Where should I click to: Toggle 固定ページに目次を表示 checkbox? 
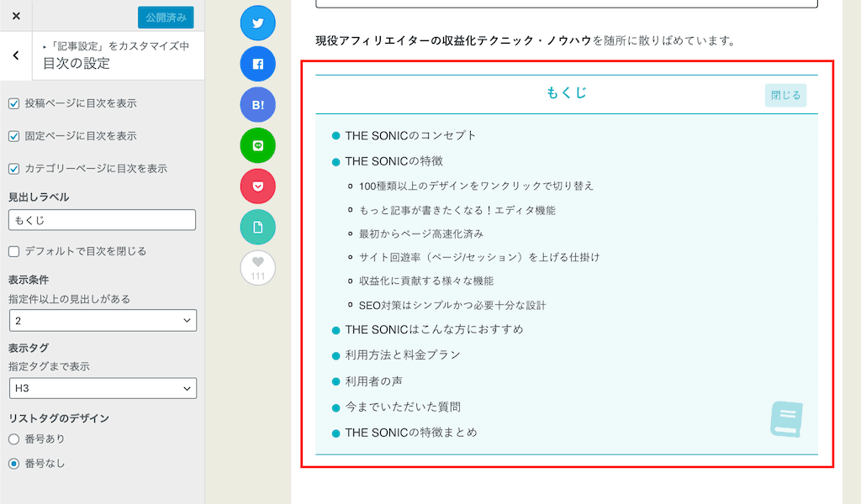tap(13, 136)
